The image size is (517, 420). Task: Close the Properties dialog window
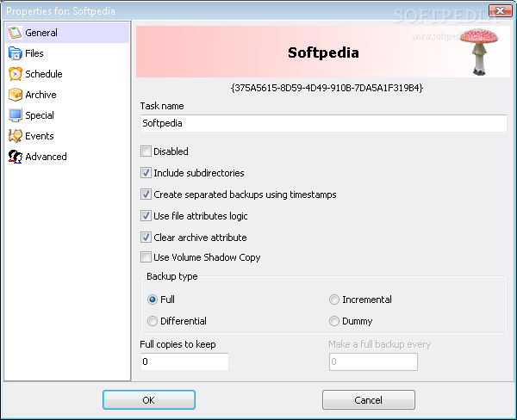(500, 11)
